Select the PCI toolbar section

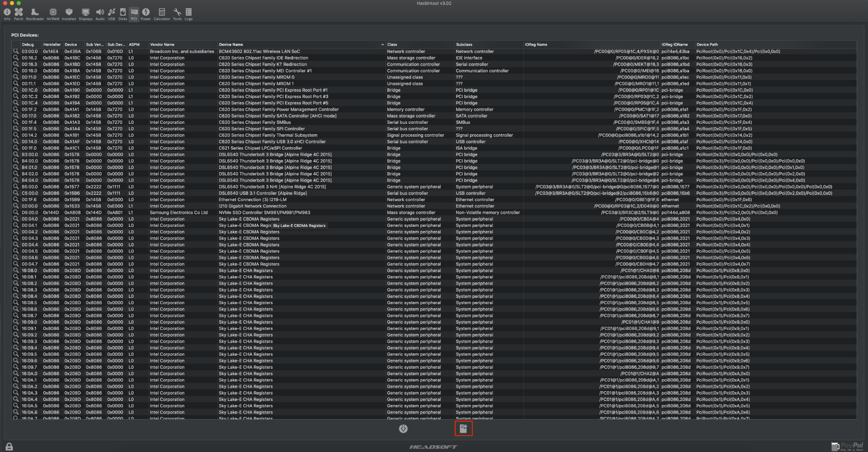point(134,14)
